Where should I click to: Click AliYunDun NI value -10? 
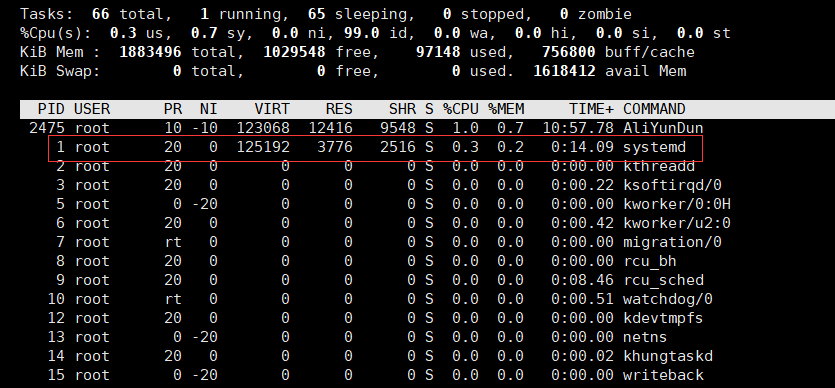click(x=204, y=128)
